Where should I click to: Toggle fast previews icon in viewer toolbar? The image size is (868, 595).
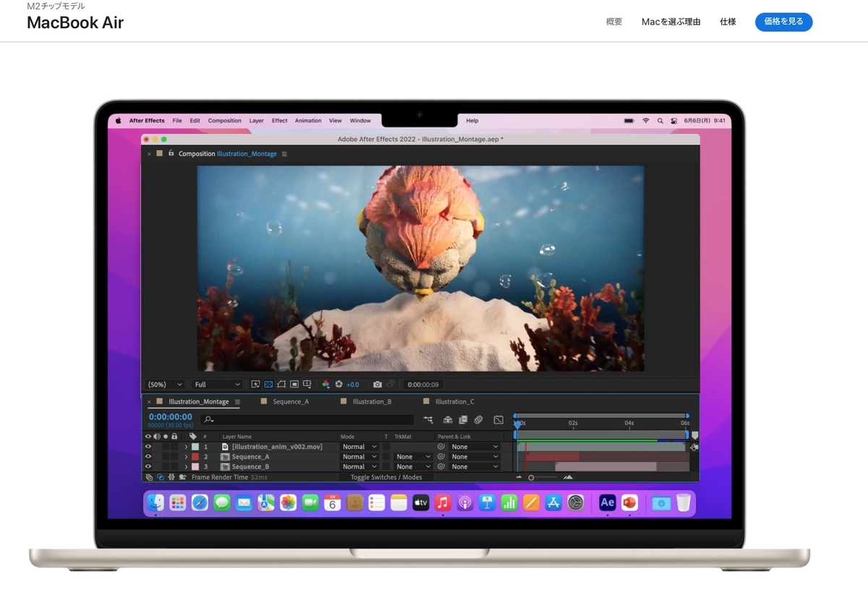[x=255, y=385]
